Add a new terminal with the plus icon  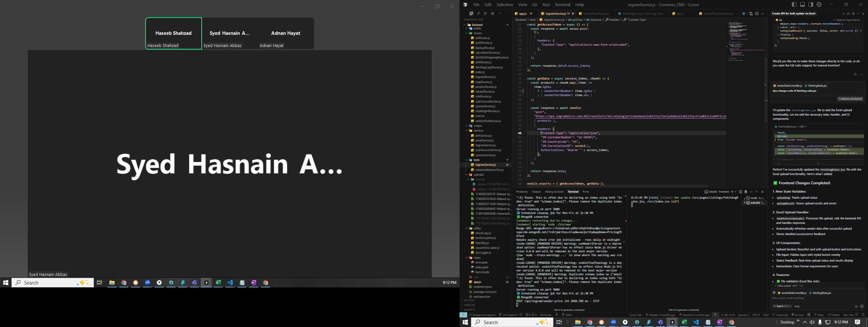[732, 192]
